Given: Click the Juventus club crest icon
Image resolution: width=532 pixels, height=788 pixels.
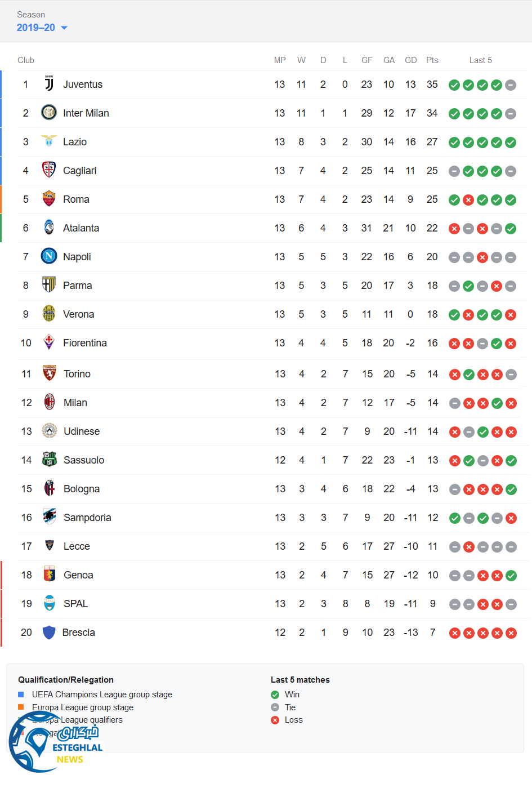Looking at the screenshot, I should tap(49, 84).
